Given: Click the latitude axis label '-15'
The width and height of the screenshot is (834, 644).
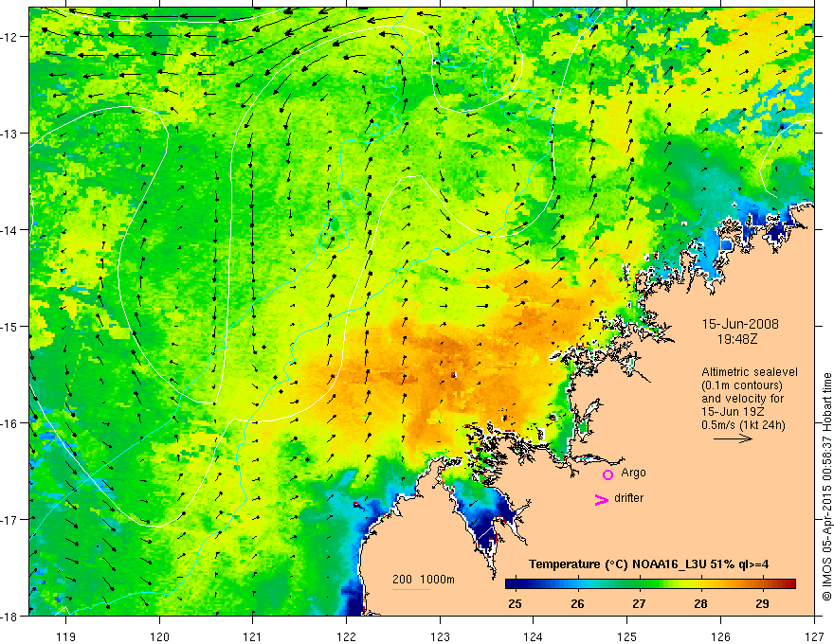Looking at the screenshot, I should [x=9, y=326].
